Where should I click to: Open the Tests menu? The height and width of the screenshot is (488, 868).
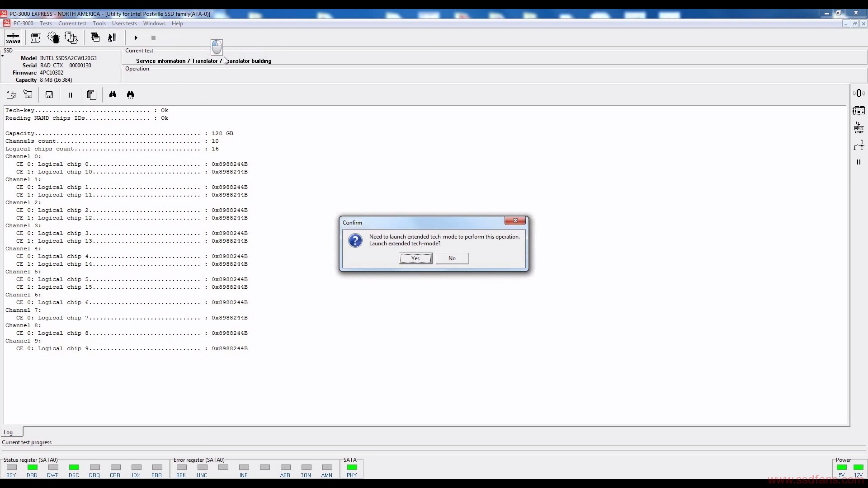pos(46,23)
